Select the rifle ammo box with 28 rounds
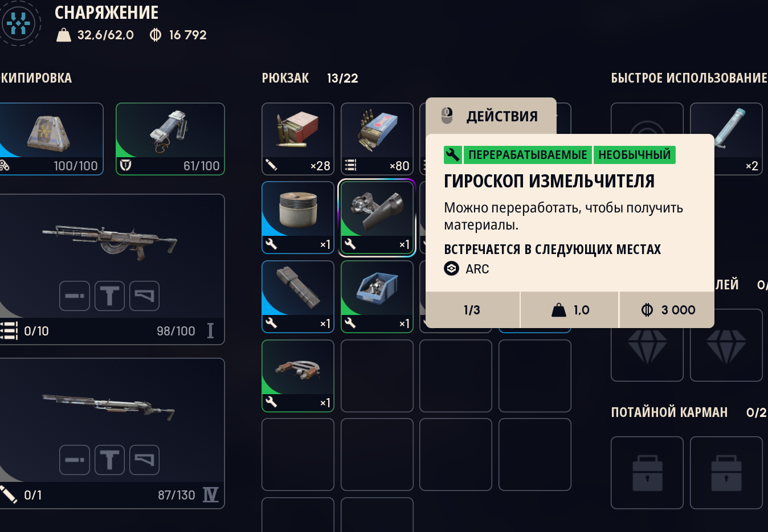Screen dimensions: 768x532 point(298,139)
